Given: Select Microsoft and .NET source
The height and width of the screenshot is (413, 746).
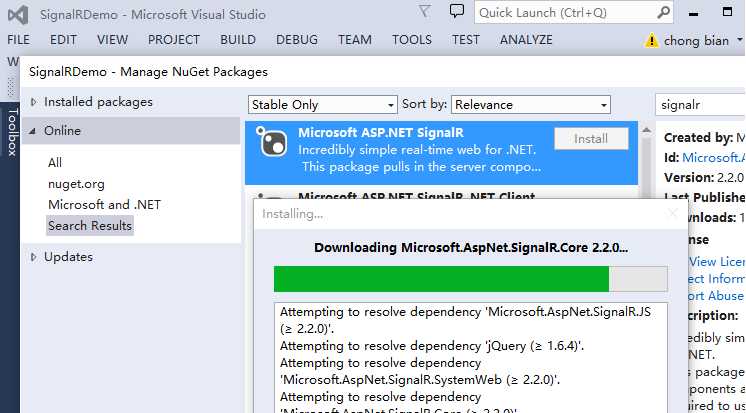Looking at the screenshot, I should click(105, 205).
